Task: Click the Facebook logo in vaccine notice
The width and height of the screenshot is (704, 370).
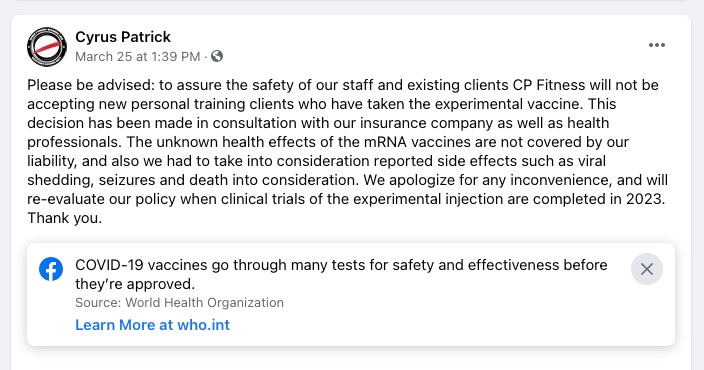Action: [x=51, y=269]
